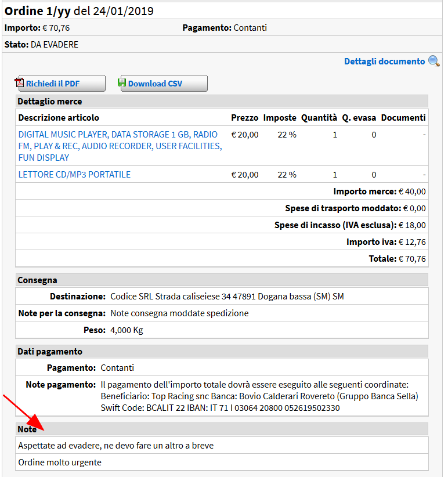
Task: Click the Dettaglio merce section header
Action: (222, 102)
